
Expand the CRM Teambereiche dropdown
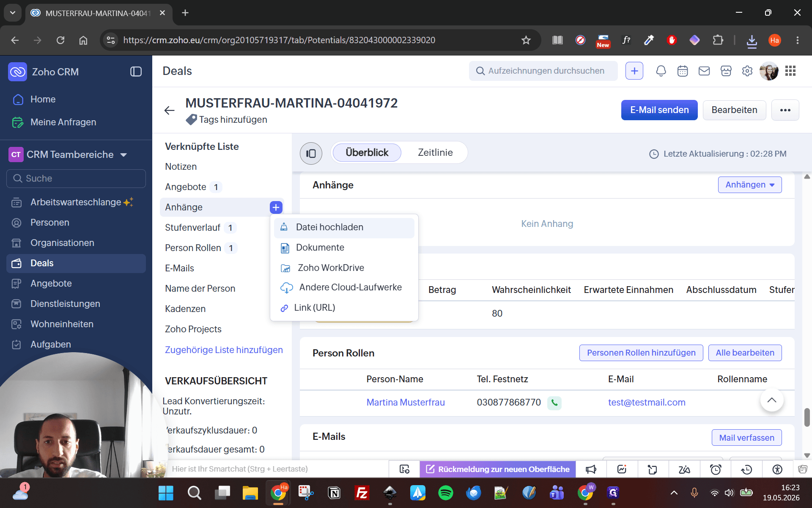123,155
